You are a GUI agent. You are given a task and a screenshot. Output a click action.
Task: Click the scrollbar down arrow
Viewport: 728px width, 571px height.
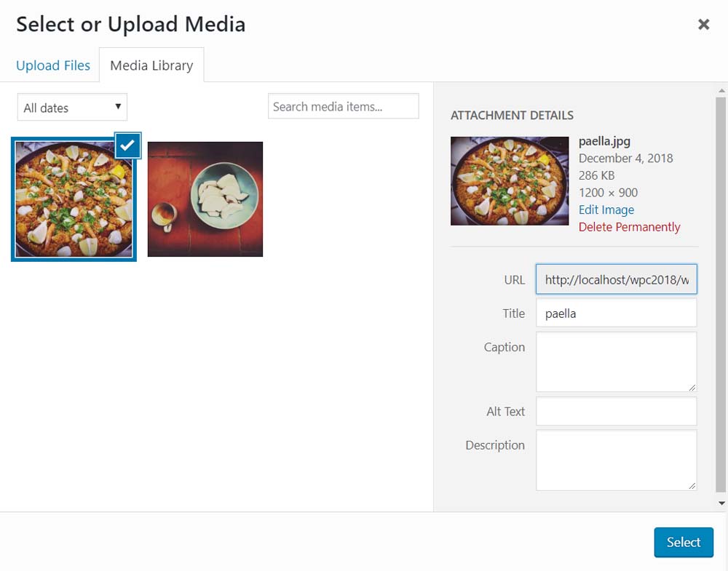coord(721,503)
